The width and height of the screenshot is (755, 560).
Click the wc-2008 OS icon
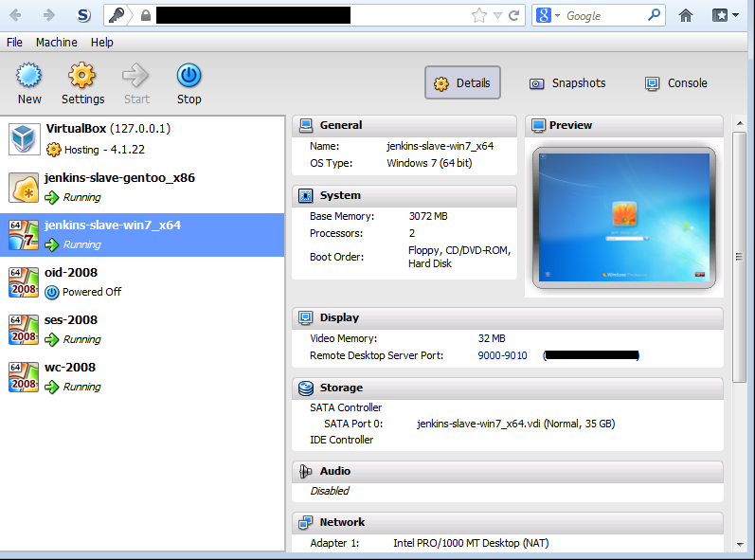(x=24, y=377)
